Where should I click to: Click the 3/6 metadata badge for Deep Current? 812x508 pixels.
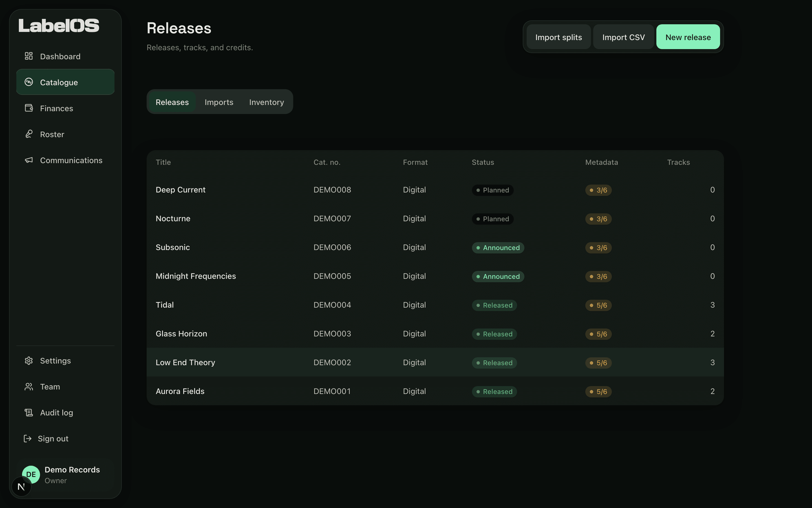tap(598, 190)
